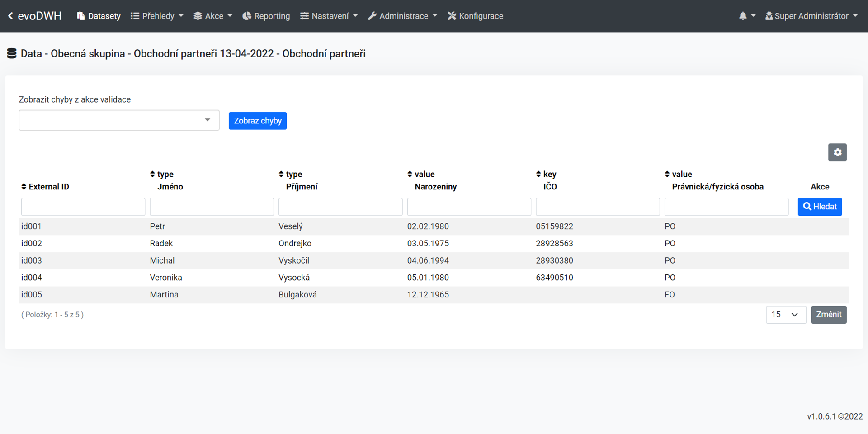Click the surname Vyskočil

294,261
